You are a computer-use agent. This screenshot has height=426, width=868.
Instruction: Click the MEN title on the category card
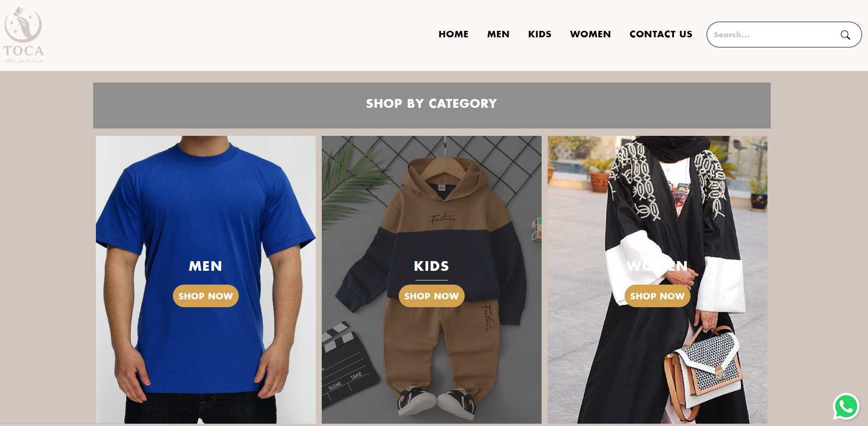point(206,266)
